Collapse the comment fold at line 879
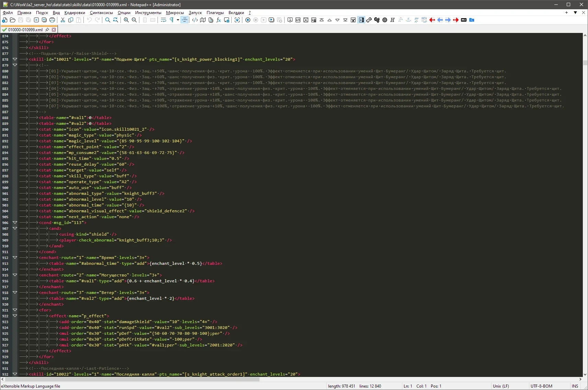The image size is (588, 390). click(15, 65)
